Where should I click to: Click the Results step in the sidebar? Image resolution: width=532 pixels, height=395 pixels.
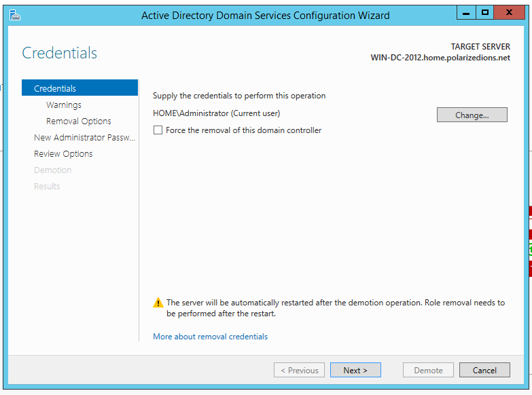[47, 187]
